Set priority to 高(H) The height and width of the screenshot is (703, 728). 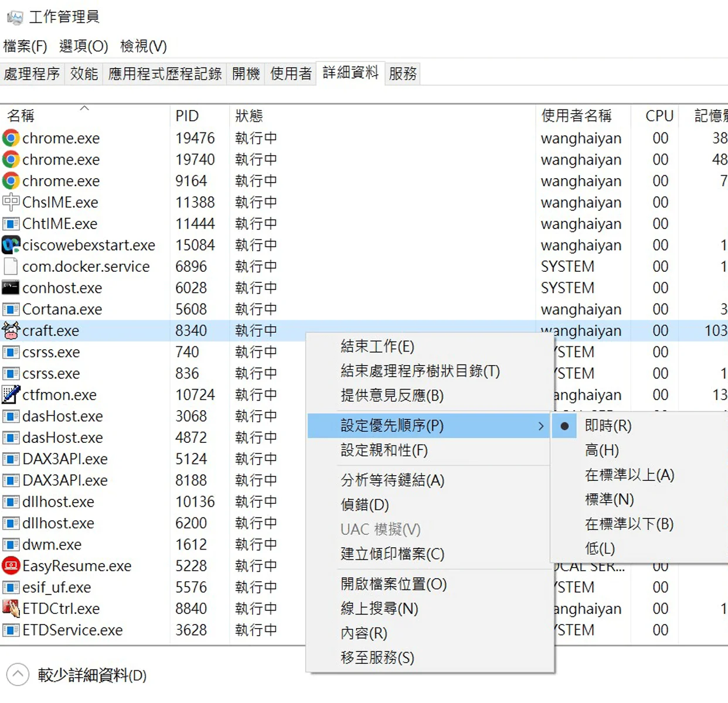click(601, 451)
